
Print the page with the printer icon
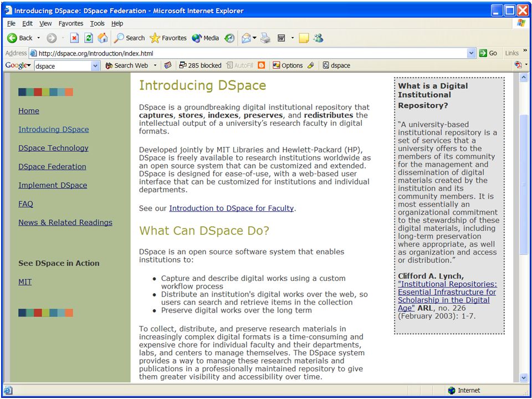pyautogui.click(x=265, y=38)
